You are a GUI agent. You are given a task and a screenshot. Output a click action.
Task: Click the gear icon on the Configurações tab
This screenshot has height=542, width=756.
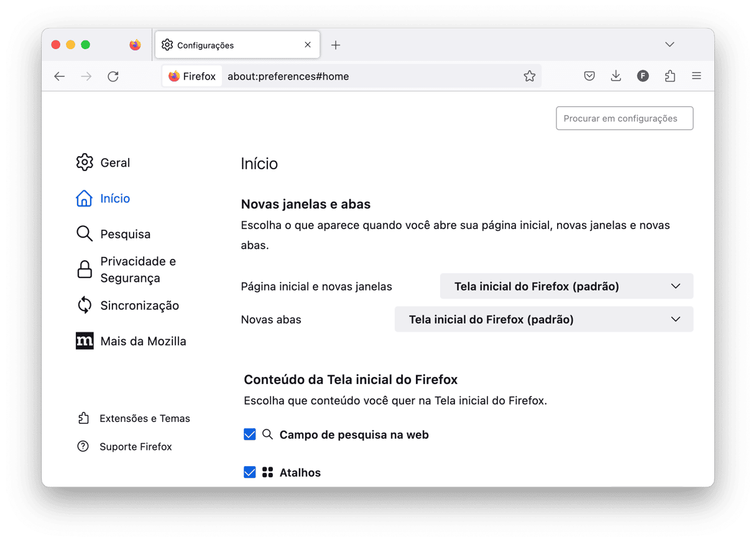coord(167,45)
